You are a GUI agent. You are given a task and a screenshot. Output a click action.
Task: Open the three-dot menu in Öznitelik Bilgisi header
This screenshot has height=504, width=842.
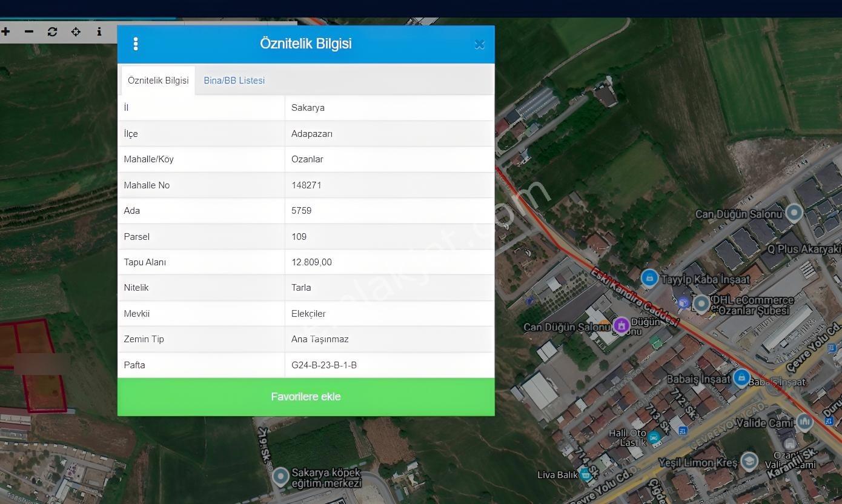tap(136, 44)
